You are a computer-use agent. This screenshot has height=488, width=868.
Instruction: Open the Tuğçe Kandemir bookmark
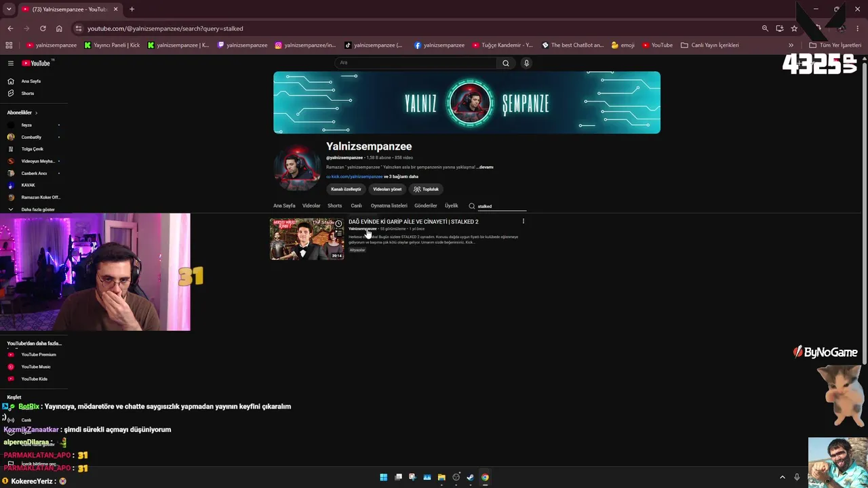tap(502, 45)
